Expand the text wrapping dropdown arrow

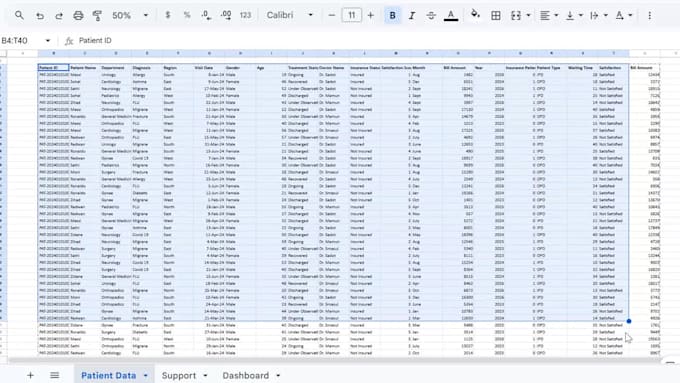tap(606, 16)
